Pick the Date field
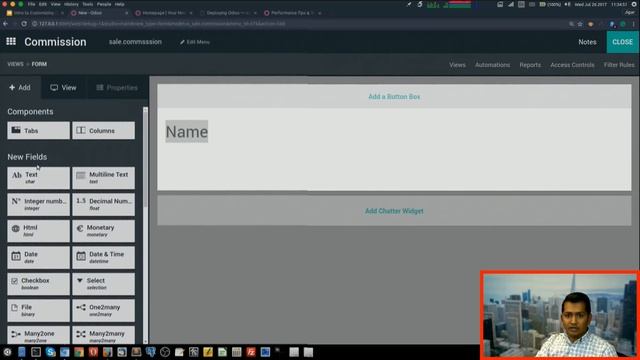The image size is (640, 360). click(x=38, y=257)
